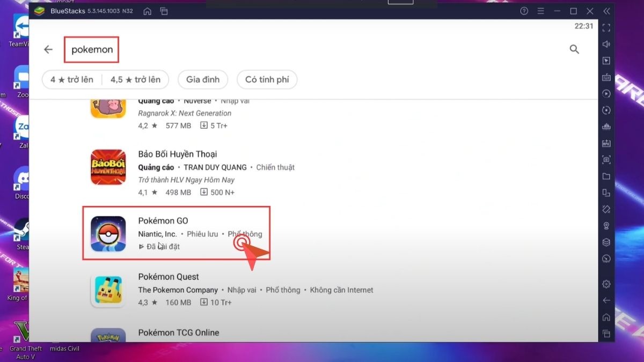The image size is (644, 362).
Task: Click the two-rectangles icon below the folder icon
Action: [x=606, y=193]
